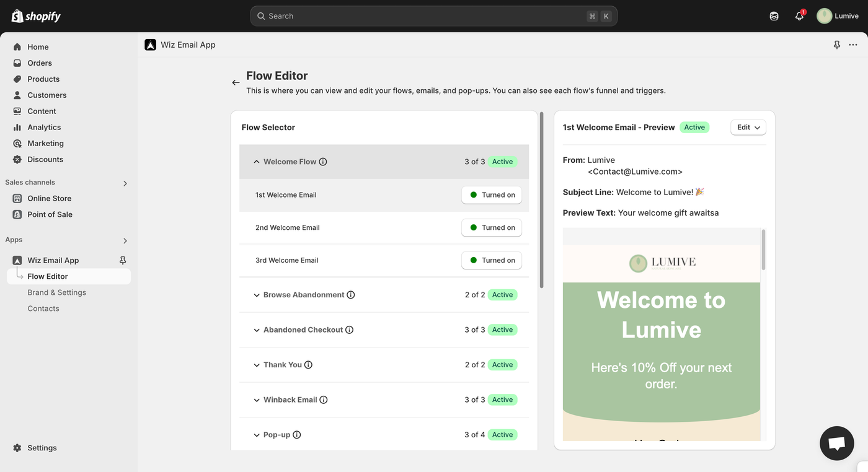The image size is (868, 472).
Task: Toggle 2nd Welcome Email Turned on switch
Action: click(492, 228)
